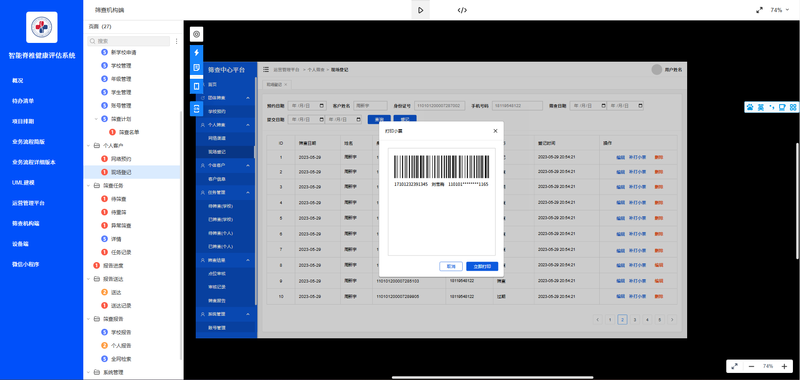Click the hamburger menu icon beside the breadcrumb
Image resolution: width=800 pixels, height=380 pixels.
coord(266,69)
